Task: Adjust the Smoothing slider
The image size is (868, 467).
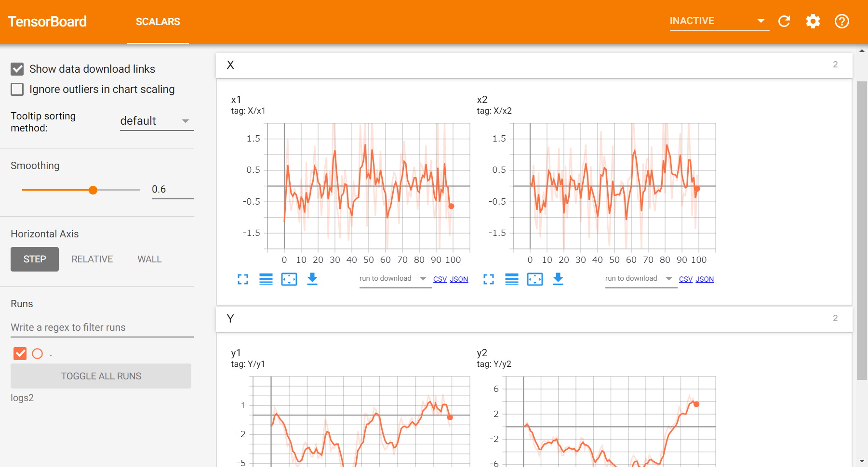Action: (92, 190)
